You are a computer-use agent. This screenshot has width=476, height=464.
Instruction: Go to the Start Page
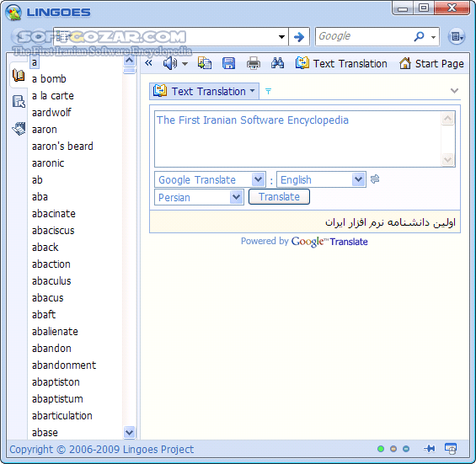(431, 63)
